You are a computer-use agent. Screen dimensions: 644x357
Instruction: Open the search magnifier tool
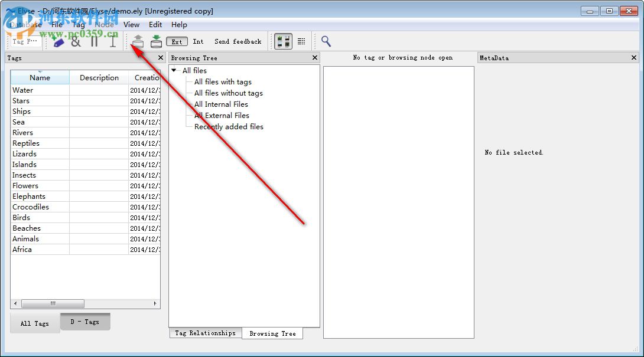[x=326, y=41]
